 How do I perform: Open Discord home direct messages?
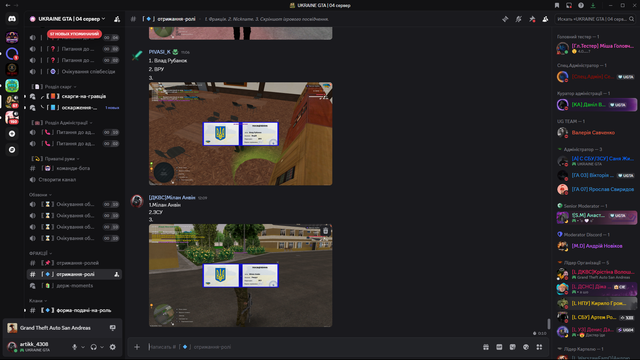click(12, 19)
